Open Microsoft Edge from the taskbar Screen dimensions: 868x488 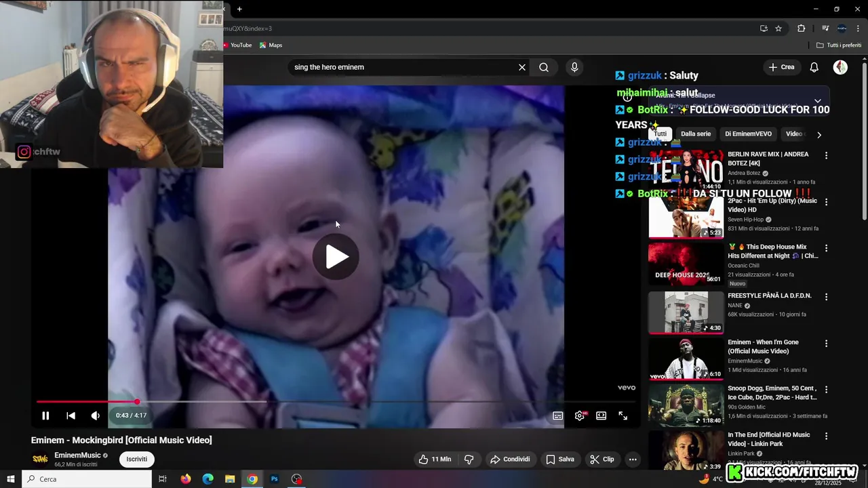[208, 479]
